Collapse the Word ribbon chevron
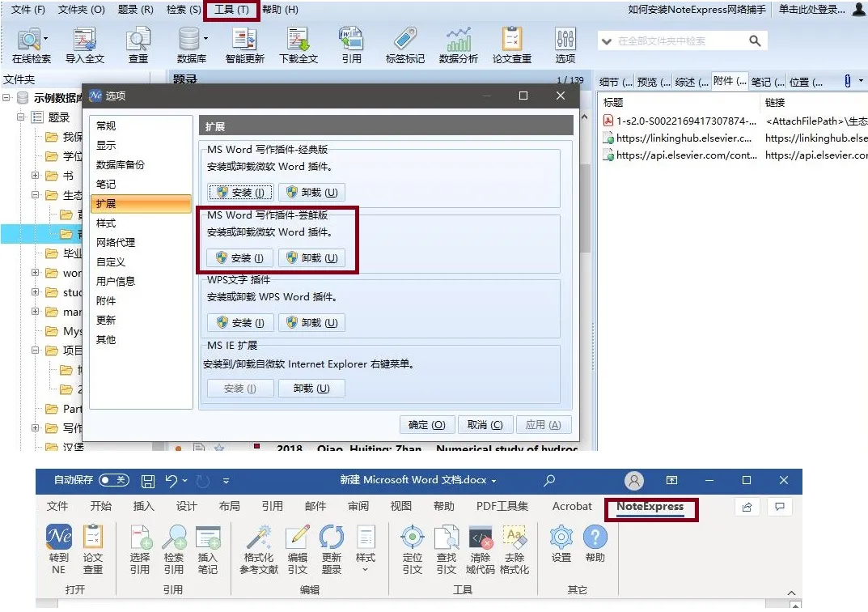The height and width of the screenshot is (612, 868). coord(792,593)
